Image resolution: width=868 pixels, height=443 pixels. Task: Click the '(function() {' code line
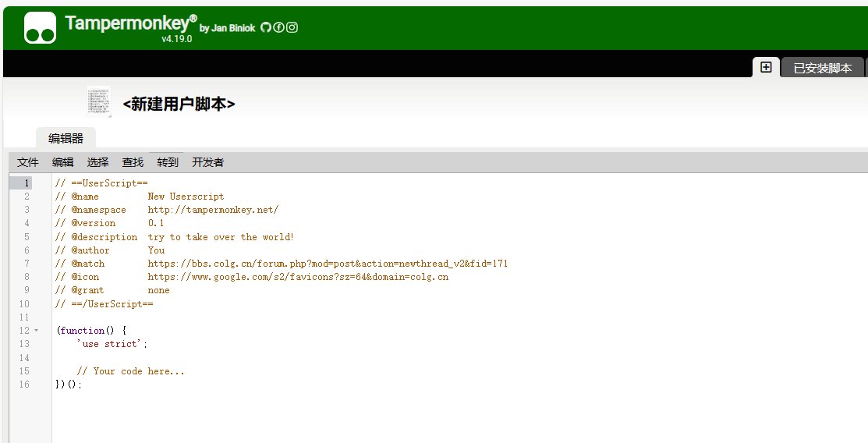click(x=91, y=331)
